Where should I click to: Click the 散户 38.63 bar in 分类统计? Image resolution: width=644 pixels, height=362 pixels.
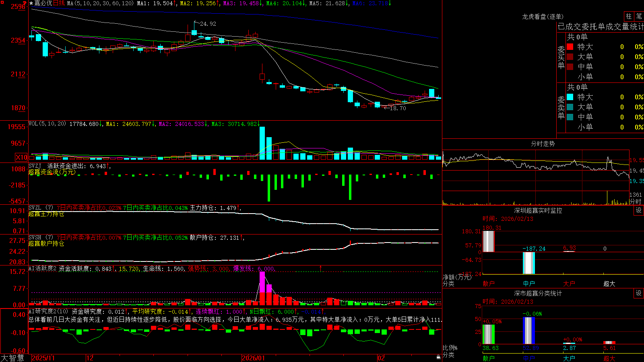(488, 334)
